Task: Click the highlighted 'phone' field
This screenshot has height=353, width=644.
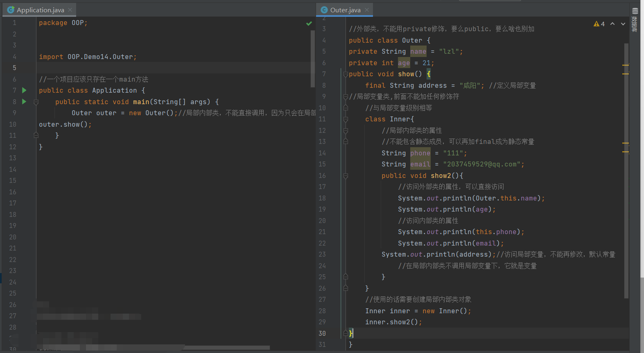Action: (420, 153)
